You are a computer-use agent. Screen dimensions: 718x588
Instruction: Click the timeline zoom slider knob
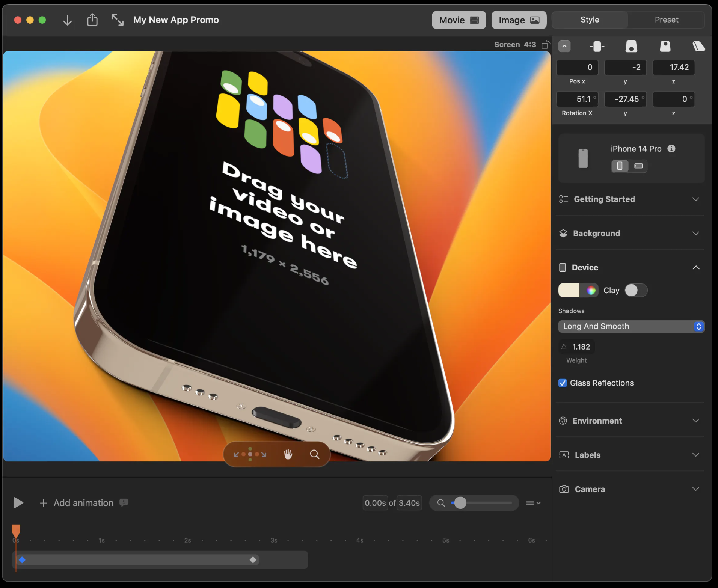click(x=460, y=502)
